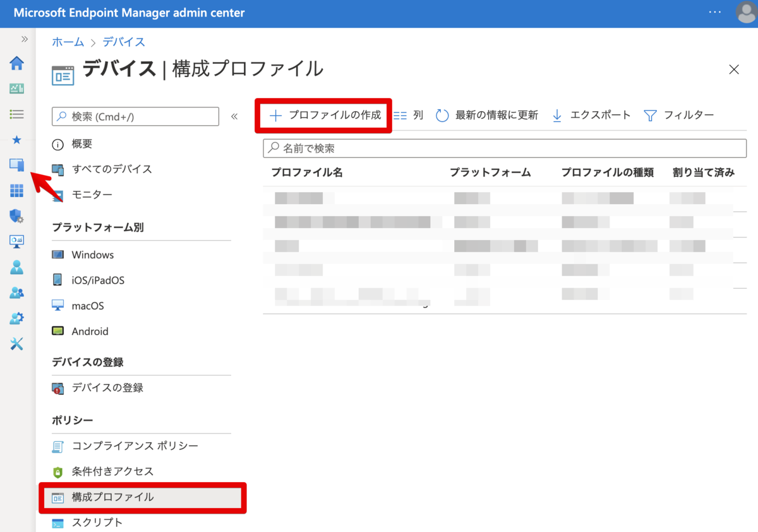Image resolution: width=758 pixels, height=532 pixels.
Task: Sort by プロファイルの種類 column header
Action: click(x=608, y=172)
